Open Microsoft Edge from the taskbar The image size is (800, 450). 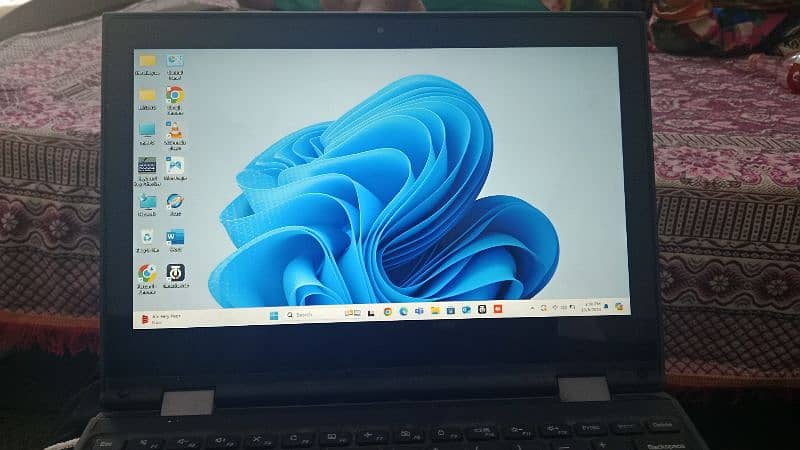(404, 311)
